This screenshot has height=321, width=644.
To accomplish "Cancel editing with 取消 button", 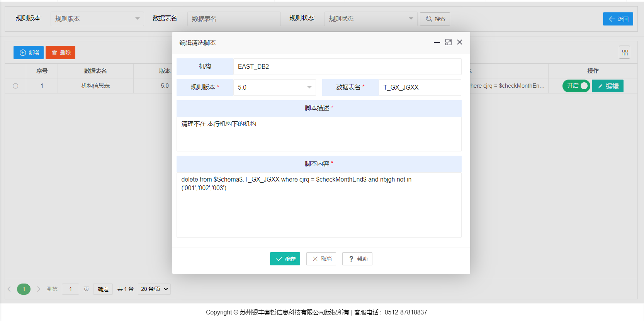I will [321, 259].
